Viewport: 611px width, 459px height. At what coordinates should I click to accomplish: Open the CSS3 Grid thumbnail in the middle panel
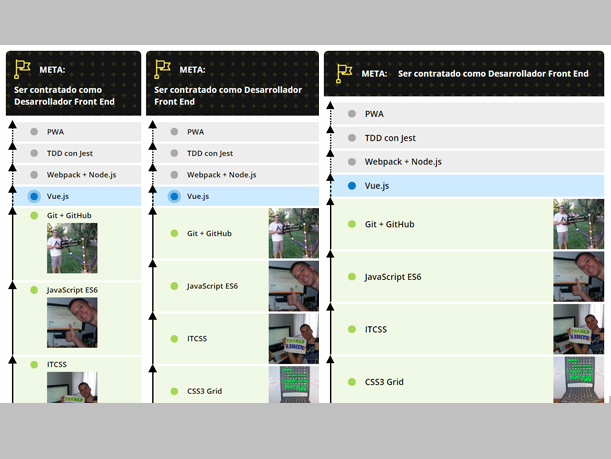[293, 385]
